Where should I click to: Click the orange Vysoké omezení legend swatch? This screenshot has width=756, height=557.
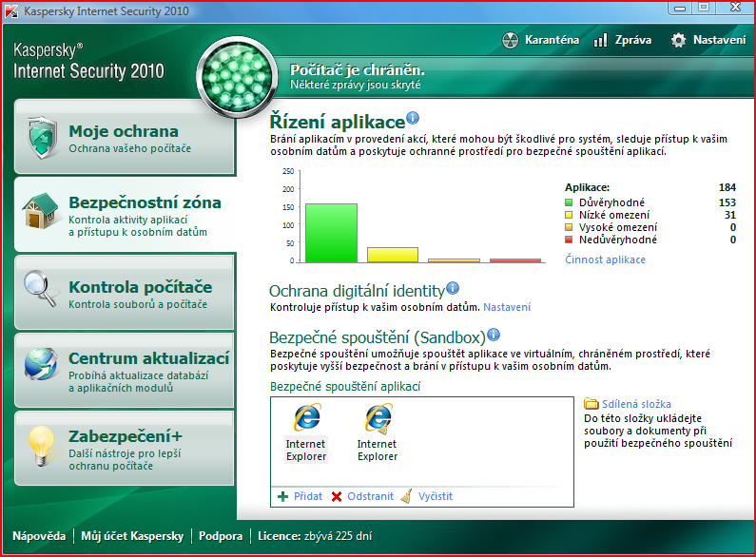(x=569, y=227)
